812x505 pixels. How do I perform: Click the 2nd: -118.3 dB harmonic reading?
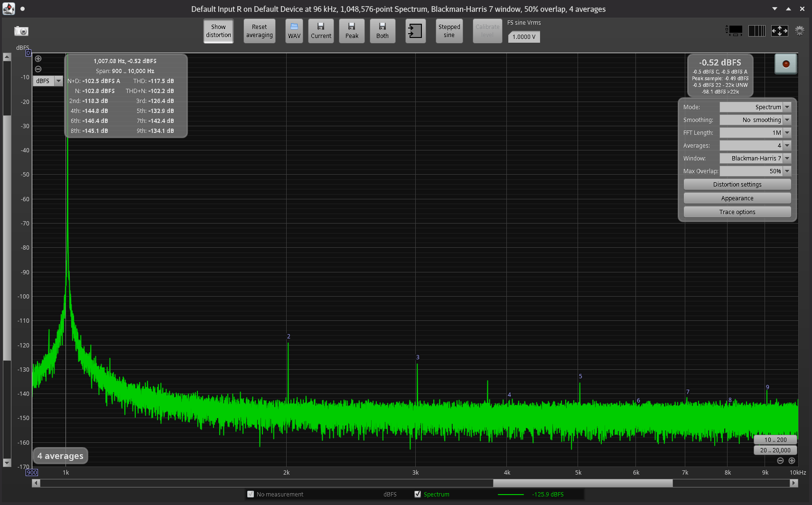click(88, 101)
